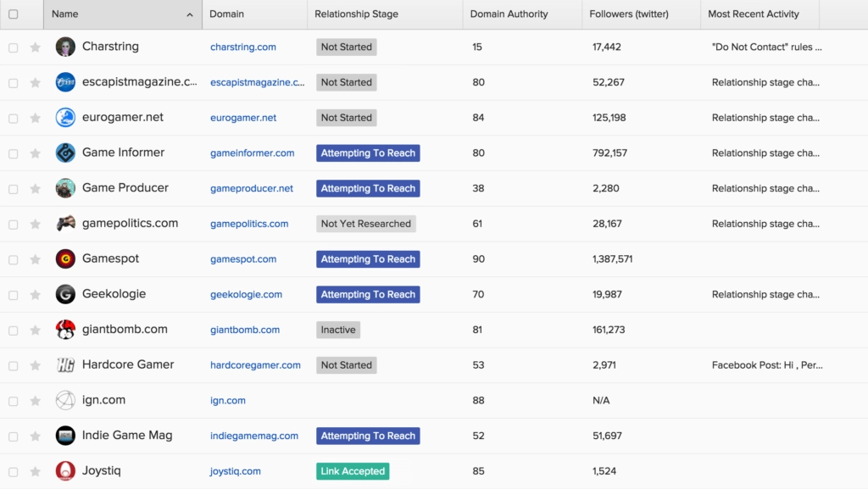
Task: Star the Game Informer row
Action: [x=35, y=153]
